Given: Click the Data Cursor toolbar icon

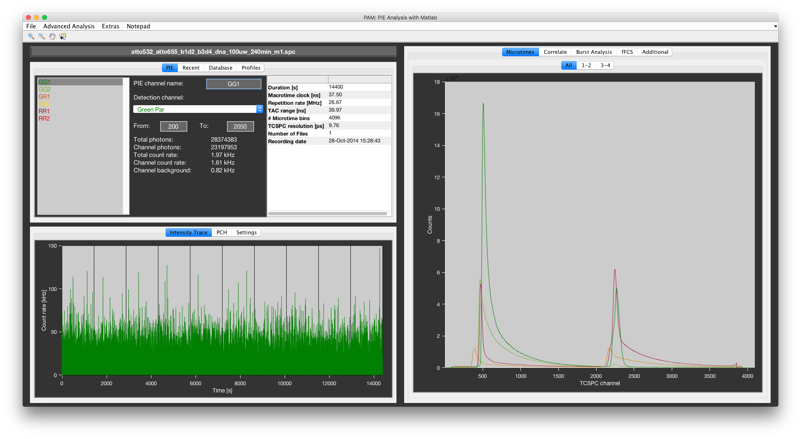Looking at the screenshot, I should pos(63,36).
